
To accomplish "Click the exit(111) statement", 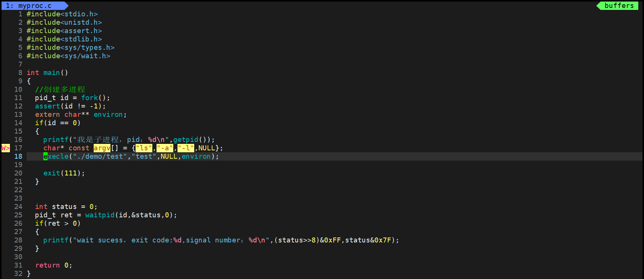I will tap(64, 173).
